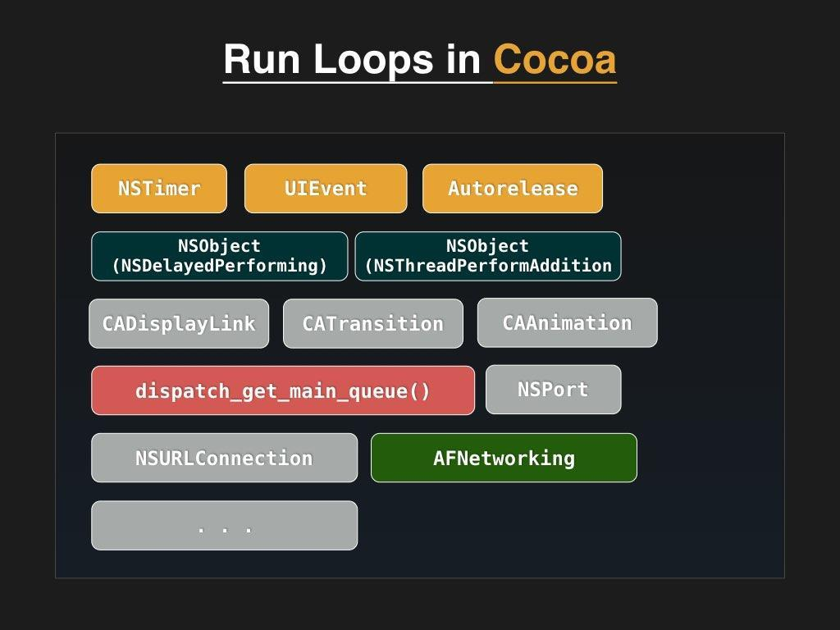
Task: Select the gray NSPort label text
Action: click(553, 389)
